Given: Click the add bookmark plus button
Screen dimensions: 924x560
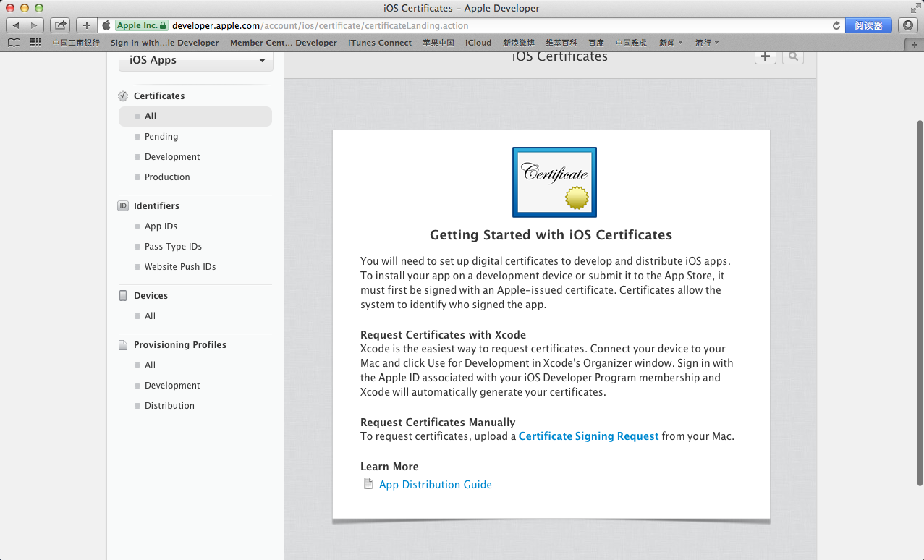Looking at the screenshot, I should (x=87, y=25).
